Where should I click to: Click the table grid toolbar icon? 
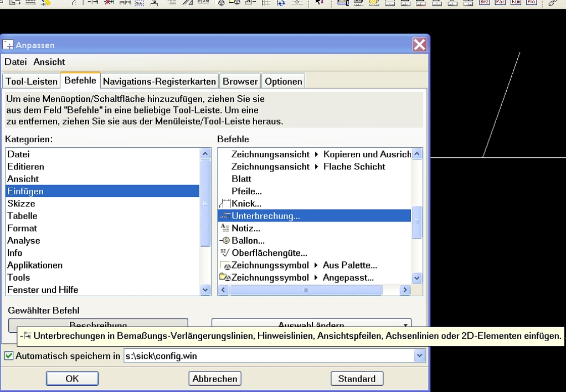click(x=266, y=3)
